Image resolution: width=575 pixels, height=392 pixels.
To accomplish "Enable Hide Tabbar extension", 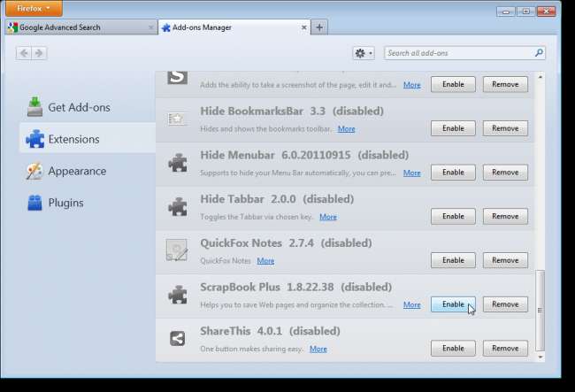I will pos(453,216).
